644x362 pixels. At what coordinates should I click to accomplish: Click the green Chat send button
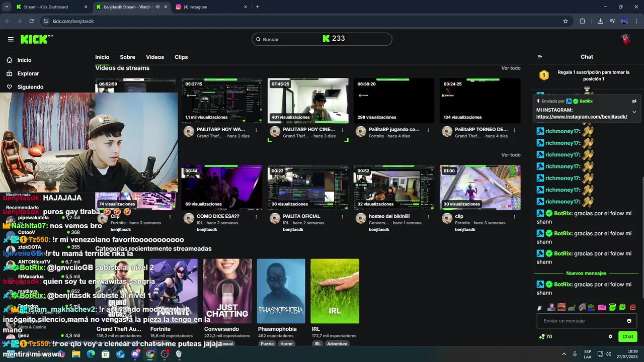coord(628,337)
